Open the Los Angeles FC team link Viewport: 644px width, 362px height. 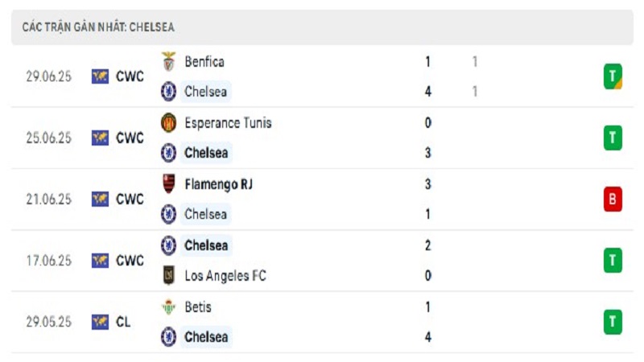[225, 275]
